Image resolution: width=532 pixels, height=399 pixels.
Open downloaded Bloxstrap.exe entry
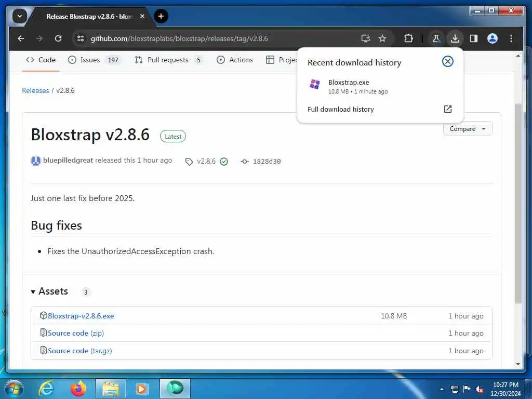pos(380,86)
